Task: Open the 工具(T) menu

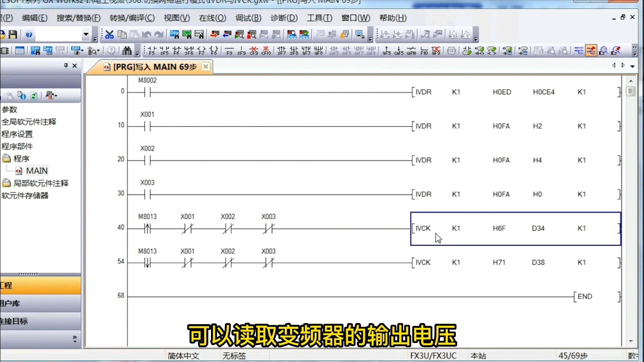Action: [319, 18]
